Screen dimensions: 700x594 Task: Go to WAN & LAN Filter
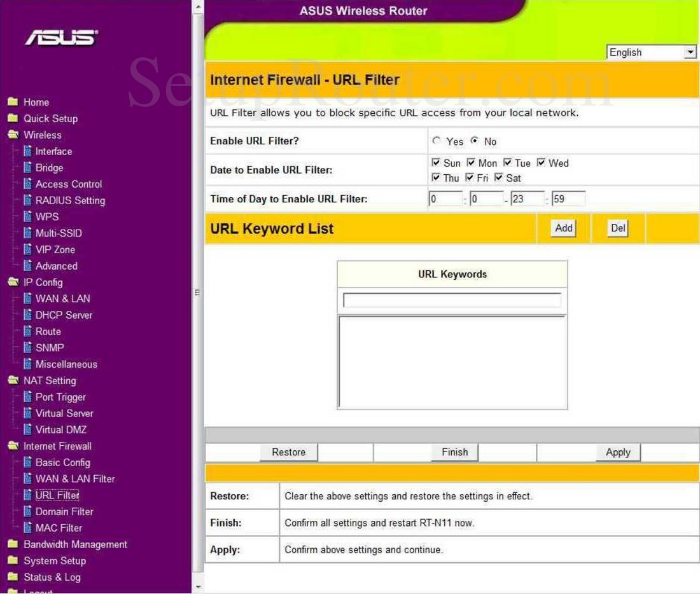coord(75,479)
